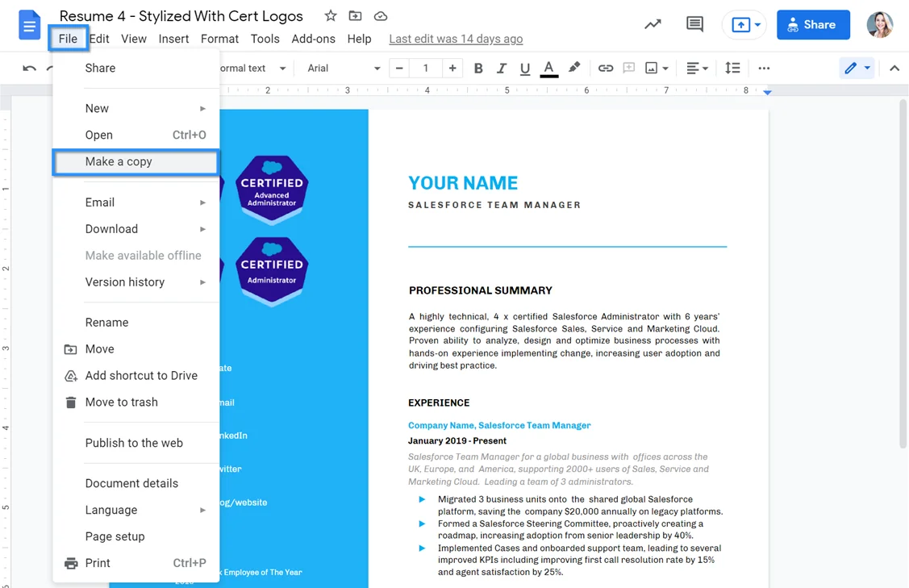Expand the New submenu

(136, 108)
